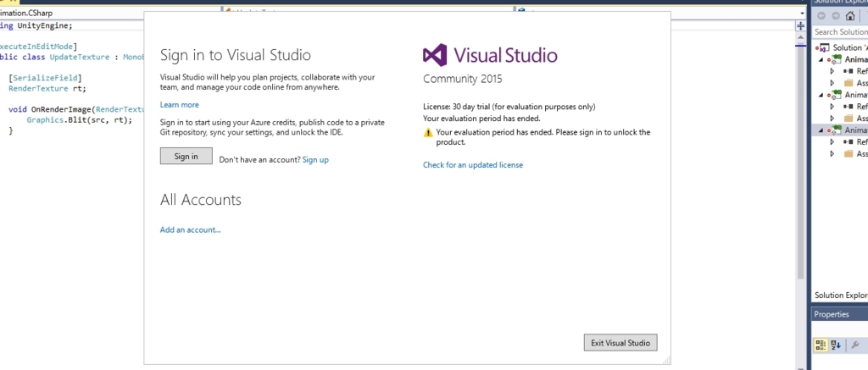This screenshot has height=370, width=868.
Task: Click the Exit Visual Studio button
Action: [620, 342]
